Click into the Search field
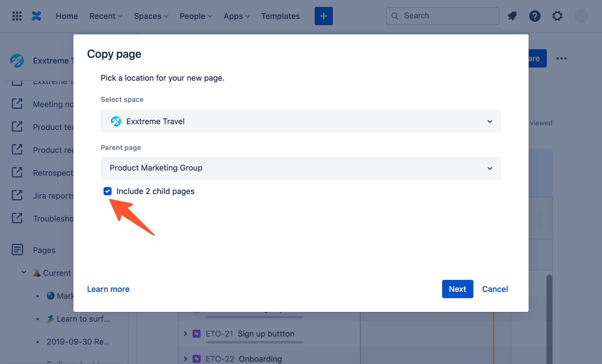 click(443, 16)
